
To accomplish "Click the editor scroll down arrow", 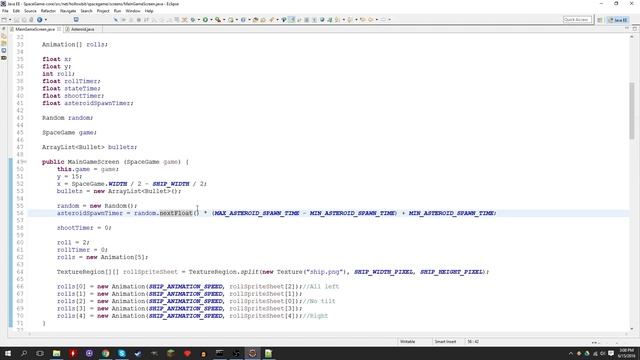I will click(x=632, y=329).
